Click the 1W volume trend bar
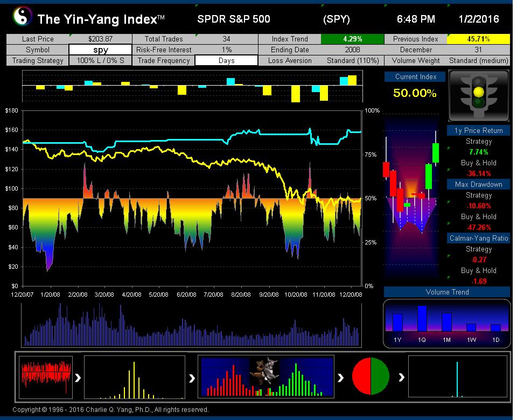517x420 pixels. pos(471,327)
